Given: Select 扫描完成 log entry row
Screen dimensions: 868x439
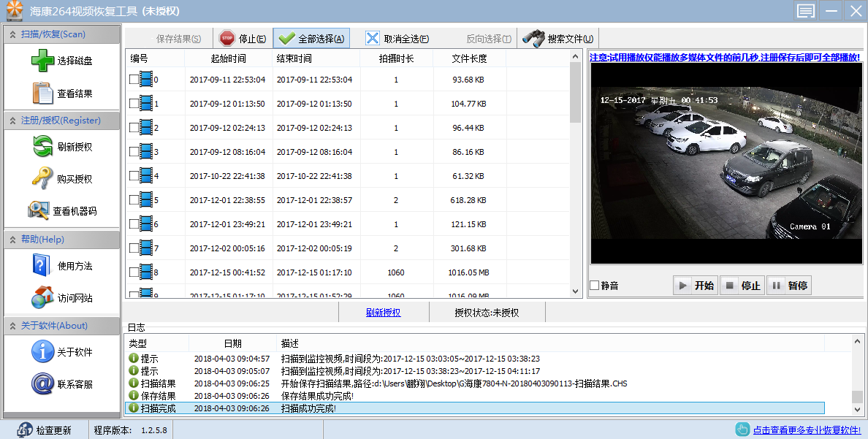Looking at the screenshot, I should [x=474, y=408].
